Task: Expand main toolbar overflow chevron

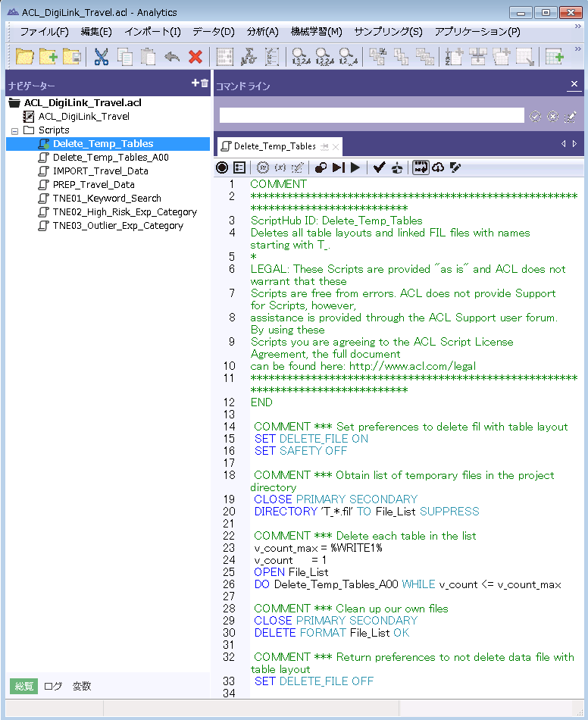Action: [x=577, y=49]
